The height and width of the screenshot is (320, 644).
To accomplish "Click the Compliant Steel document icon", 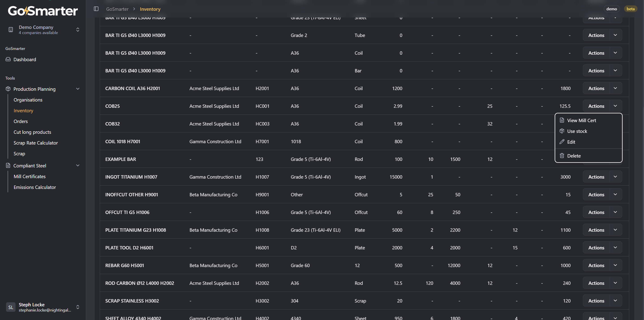I will 8,166.
